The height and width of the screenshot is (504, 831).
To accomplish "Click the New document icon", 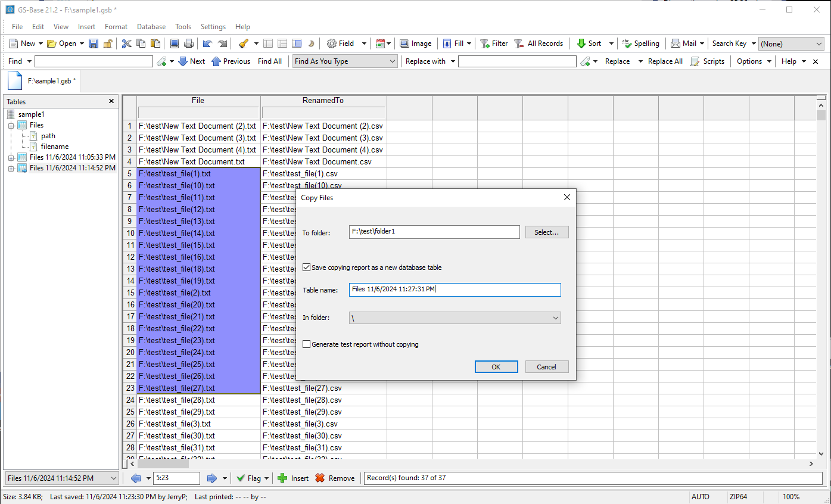I will [x=13, y=43].
